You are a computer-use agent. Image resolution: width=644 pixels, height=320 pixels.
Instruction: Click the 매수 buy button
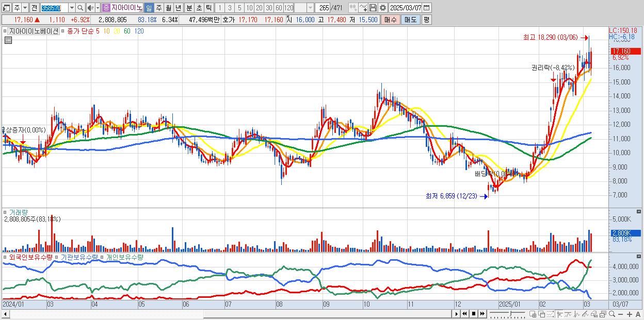(x=391, y=20)
